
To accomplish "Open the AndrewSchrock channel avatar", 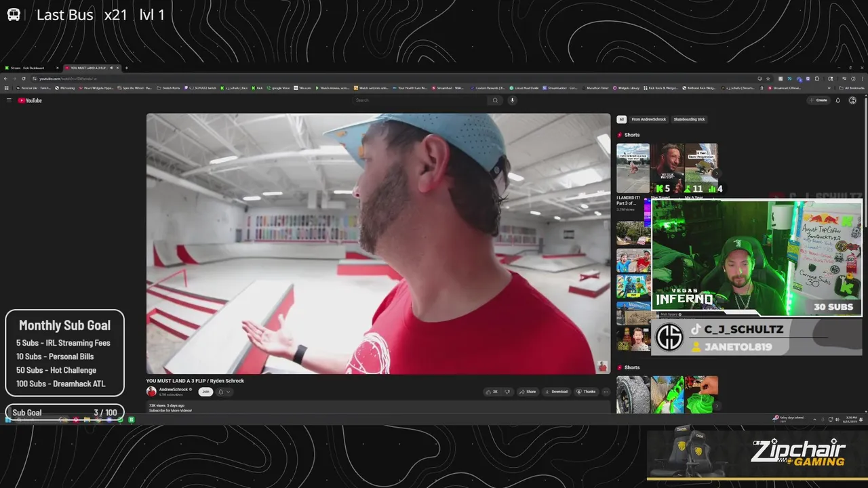I will (151, 392).
